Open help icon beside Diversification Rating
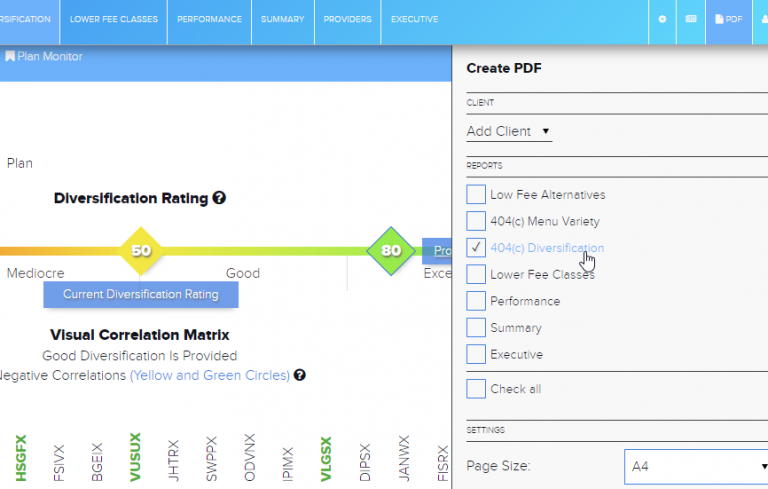The height and width of the screenshot is (489, 768). [x=219, y=198]
